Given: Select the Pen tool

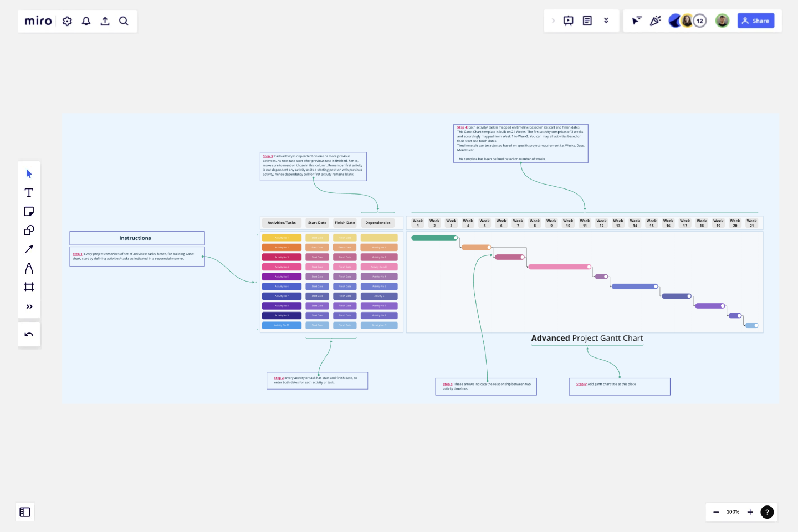Looking at the screenshot, I should click(29, 268).
